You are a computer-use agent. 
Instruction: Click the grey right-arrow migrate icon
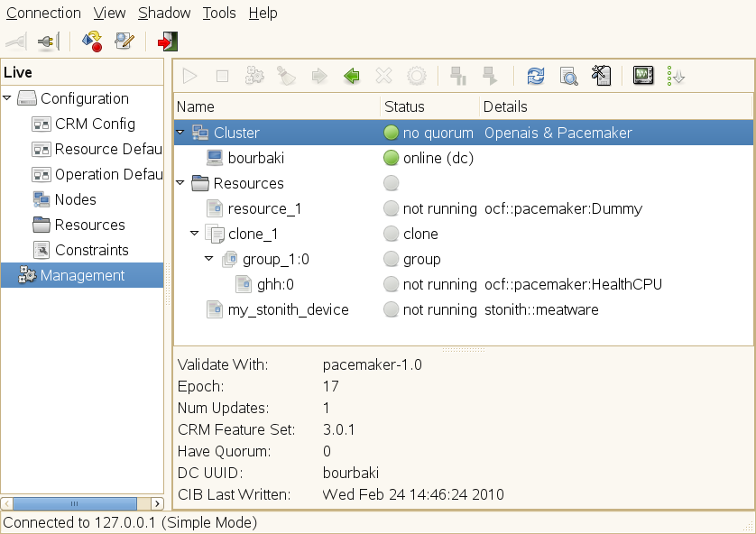(x=319, y=76)
